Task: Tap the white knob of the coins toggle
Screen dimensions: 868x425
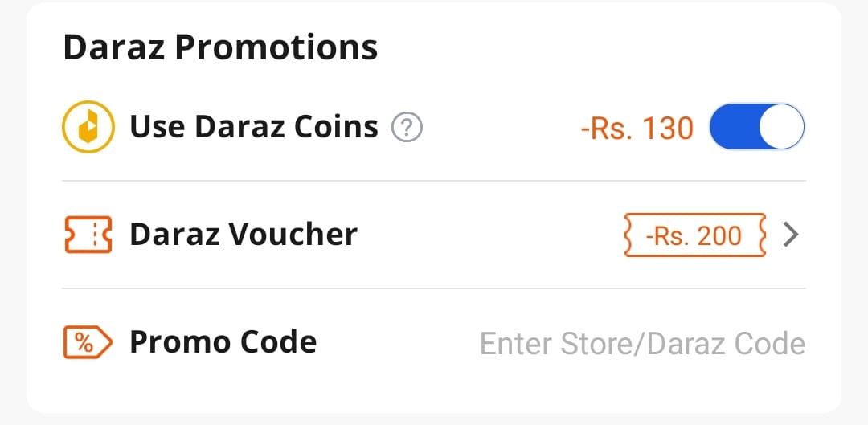Action: pos(781,127)
